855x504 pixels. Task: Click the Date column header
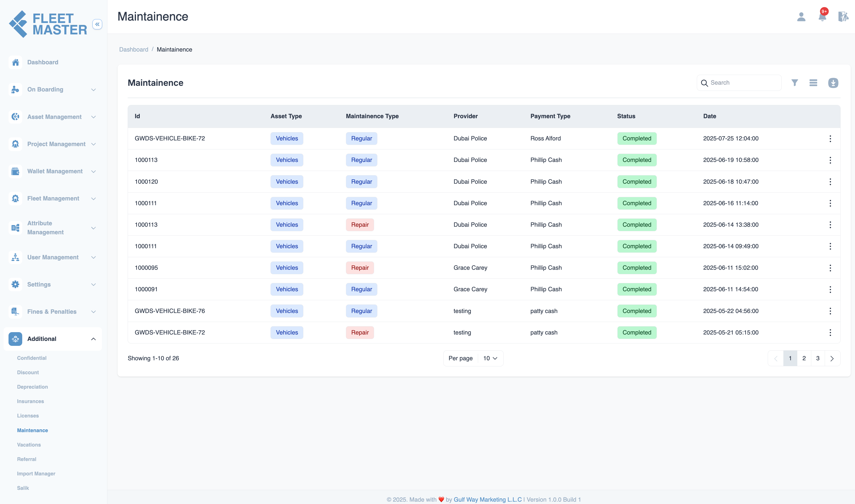pyautogui.click(x=709, y=116)
